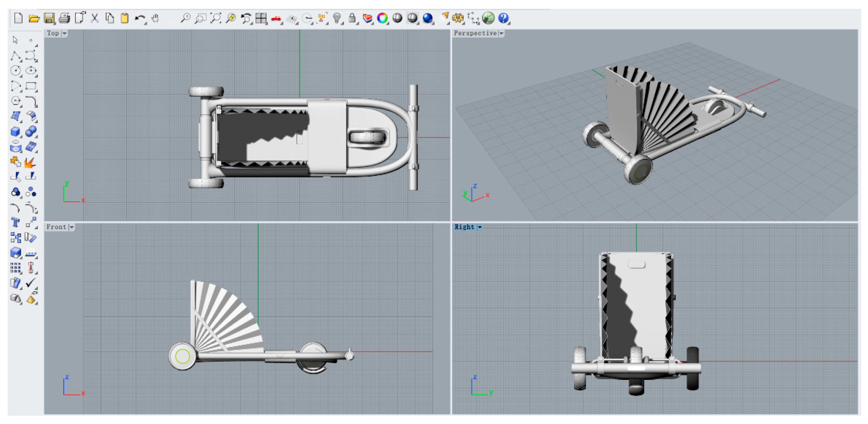Select the Text object tool
868x424 pixels.
(x=15, y=222)
